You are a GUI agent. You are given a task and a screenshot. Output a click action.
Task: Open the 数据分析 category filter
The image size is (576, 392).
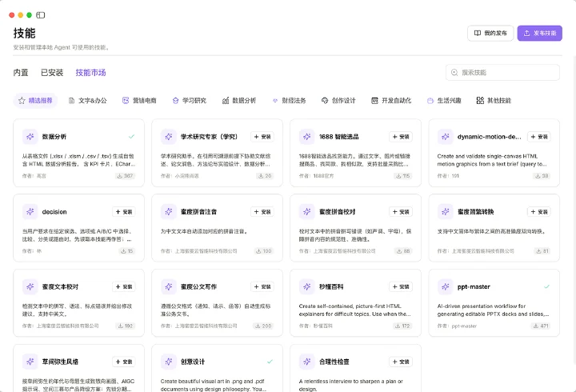click(x=239, y=100)
